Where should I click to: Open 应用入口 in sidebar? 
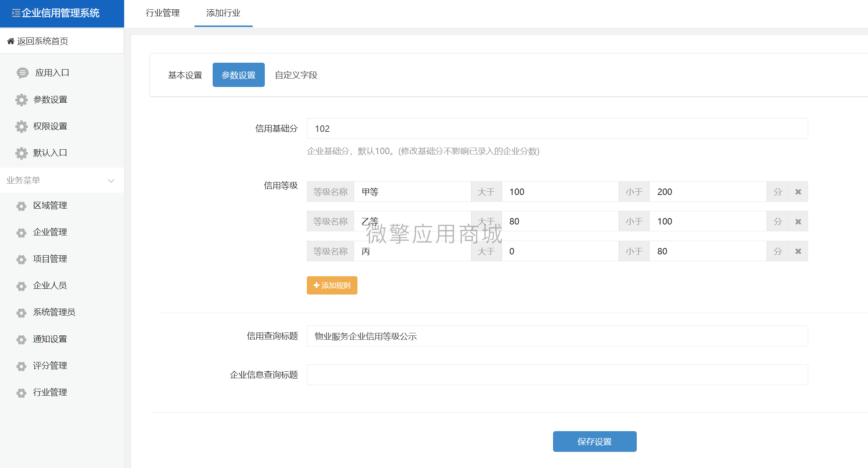52,73
